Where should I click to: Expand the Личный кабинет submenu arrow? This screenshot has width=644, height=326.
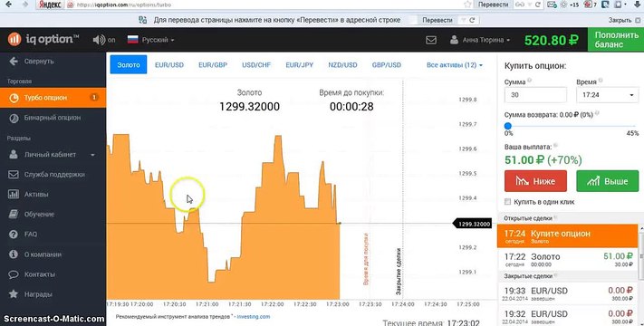tap(92, 155)
